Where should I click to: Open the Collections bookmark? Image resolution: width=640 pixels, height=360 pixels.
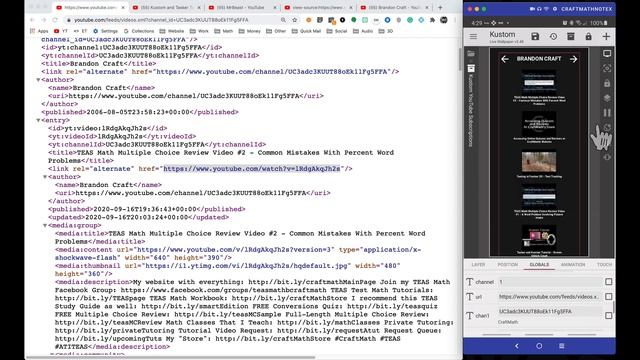tap(139, 31)
